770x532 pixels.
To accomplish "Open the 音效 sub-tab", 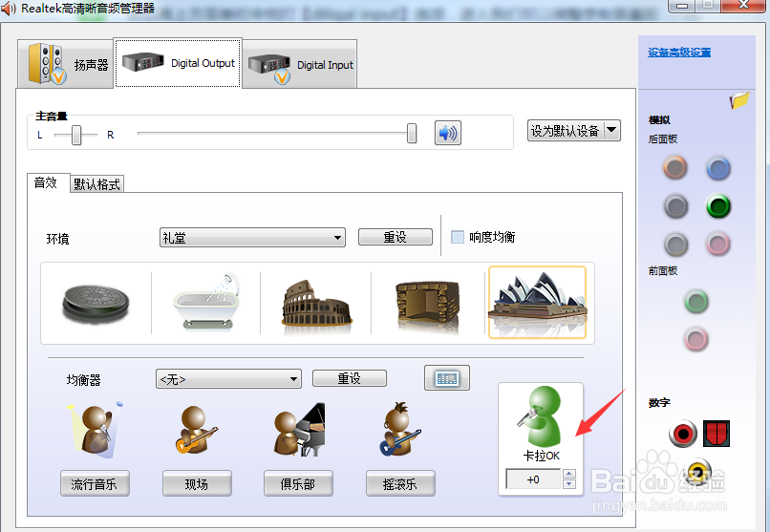I will (47, 183).
